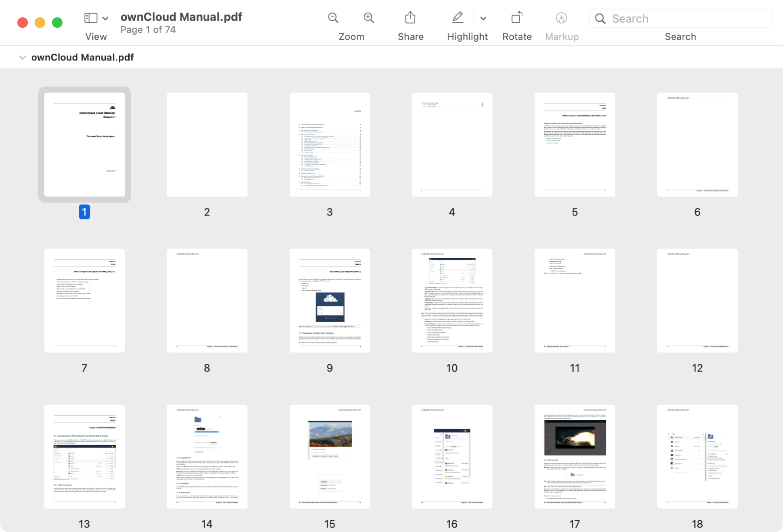Image resolution: width=783 pixels, height=532 pixels.
Task: Select blank page 2 thumbnail
Action: (x=207, y=145)
